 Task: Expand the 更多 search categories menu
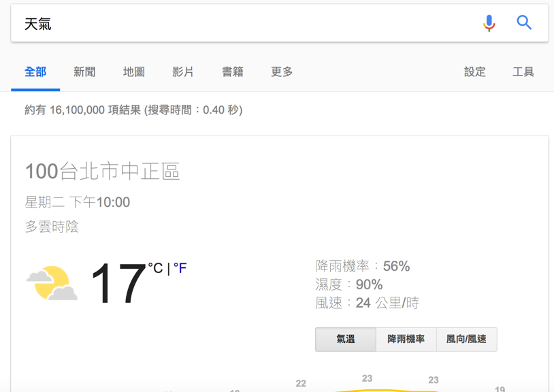point(282,72)
